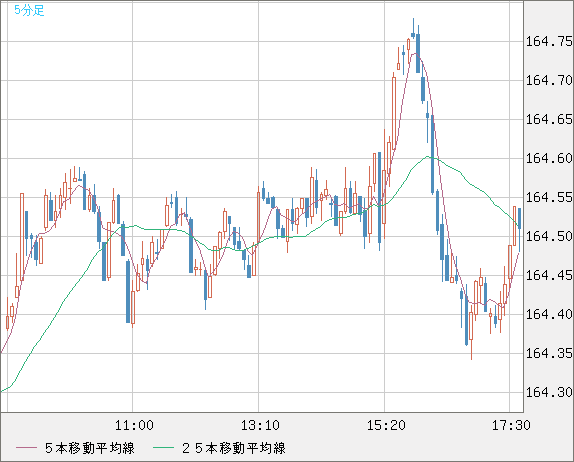Image resolution: width=574 pixels, height=462 pixels.
Task: Select the 164.65 price axis label
Action: pyautogui.click(x=549, y=119)
